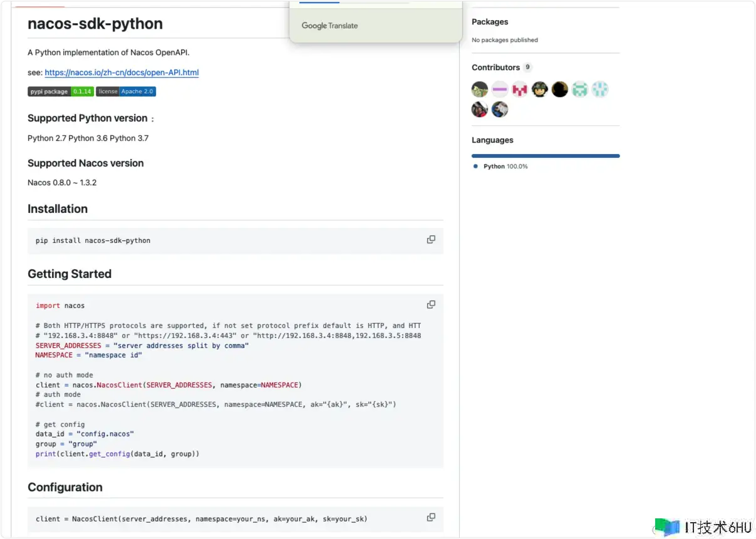Viewport: 756px width, 539px height.
Task: Copy the Configuration code snippet
Action: [431, 517]
